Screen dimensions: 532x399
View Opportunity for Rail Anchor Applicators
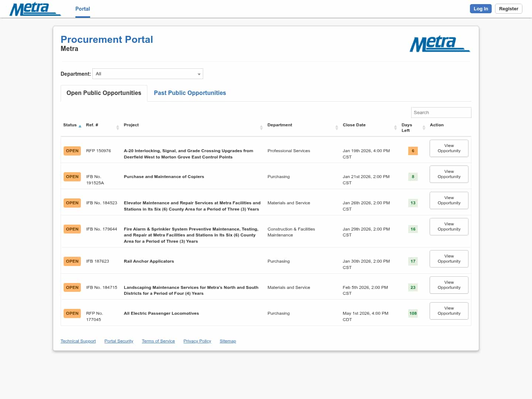pos(449,259)
